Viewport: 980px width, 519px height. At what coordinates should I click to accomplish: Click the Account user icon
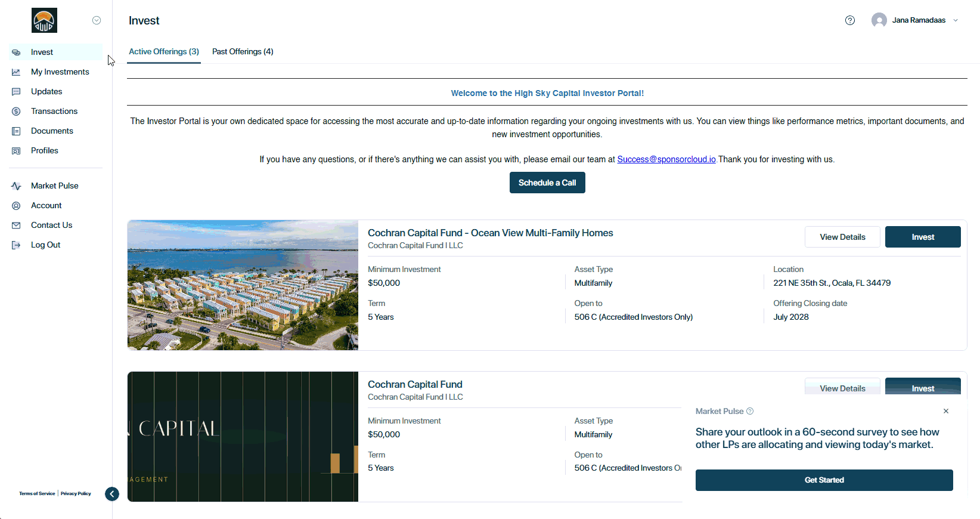tap(16, 206)
